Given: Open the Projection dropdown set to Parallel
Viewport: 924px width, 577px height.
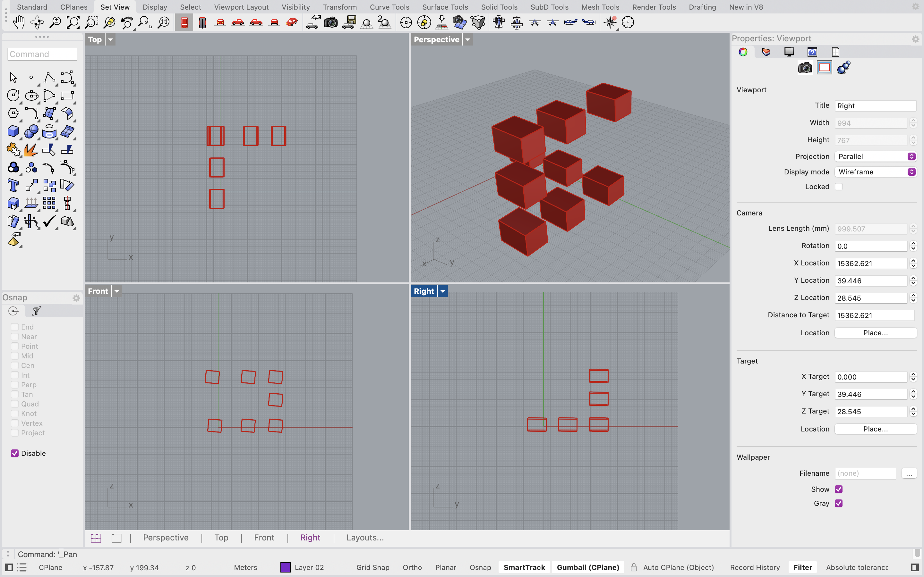Looking at the screenshot, I should click(875, 156).
